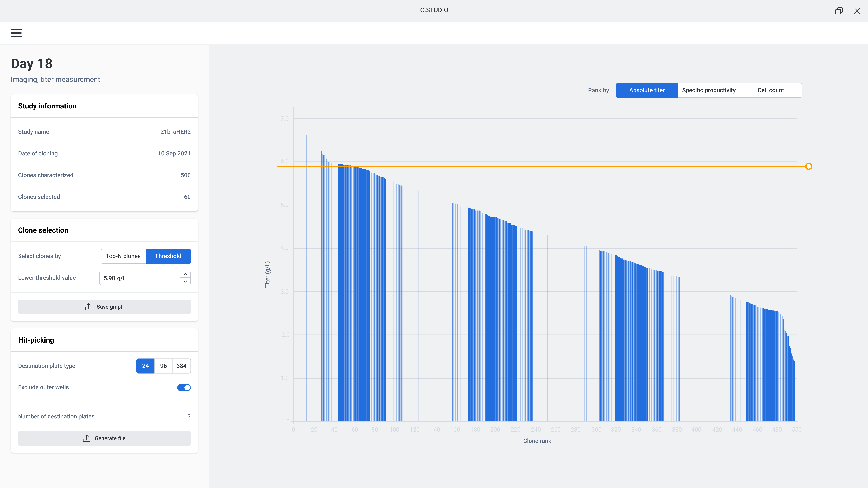Click the orange threshold line on the chart
Screen dimensions: 868x488
(541, 166)
